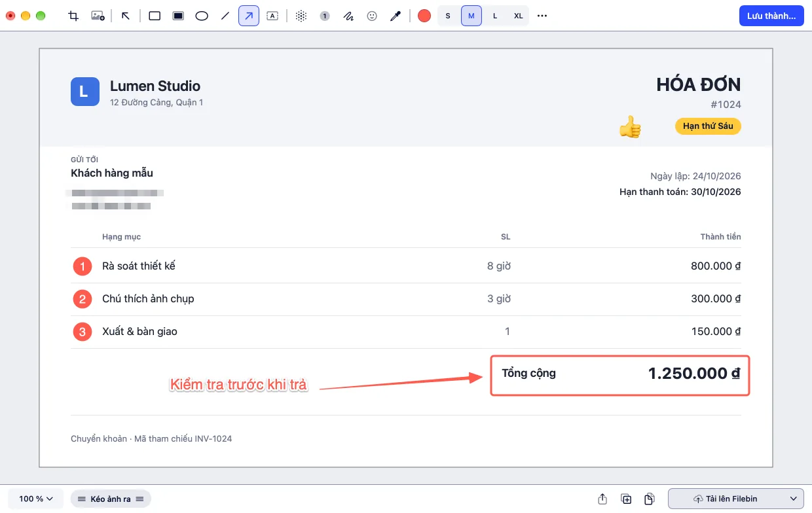
Task: Click the "Xuất & bàn giao" line item
Action: [x=139, y=332]
